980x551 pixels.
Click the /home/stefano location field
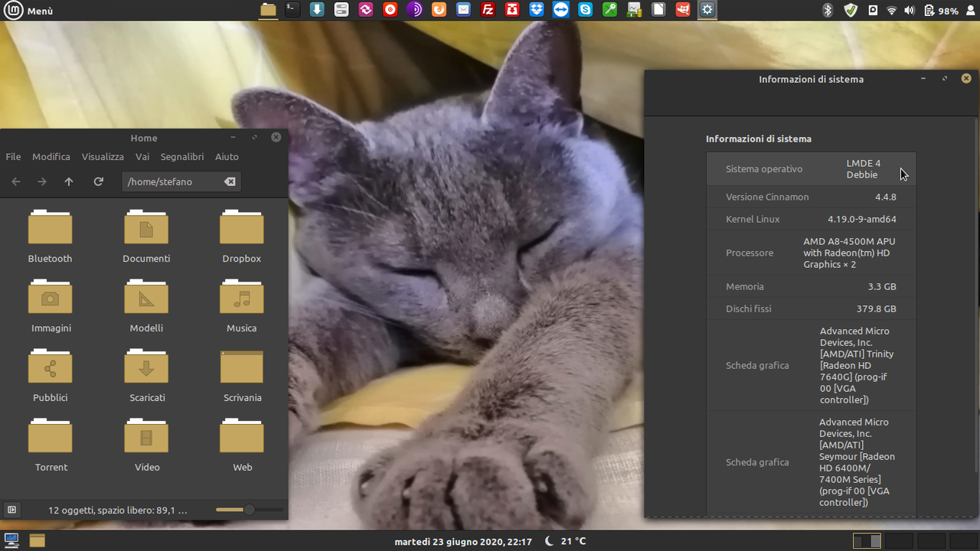tap(181, 181)
